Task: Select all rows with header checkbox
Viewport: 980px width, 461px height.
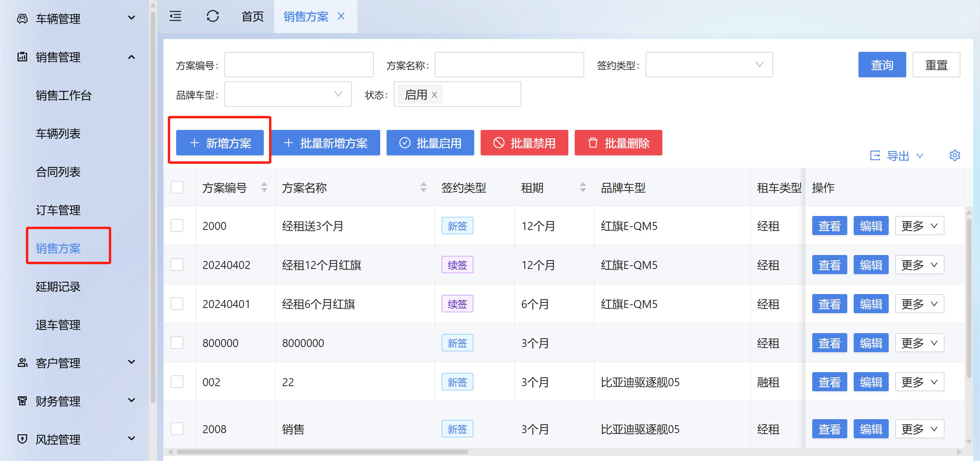Action: 177,187
